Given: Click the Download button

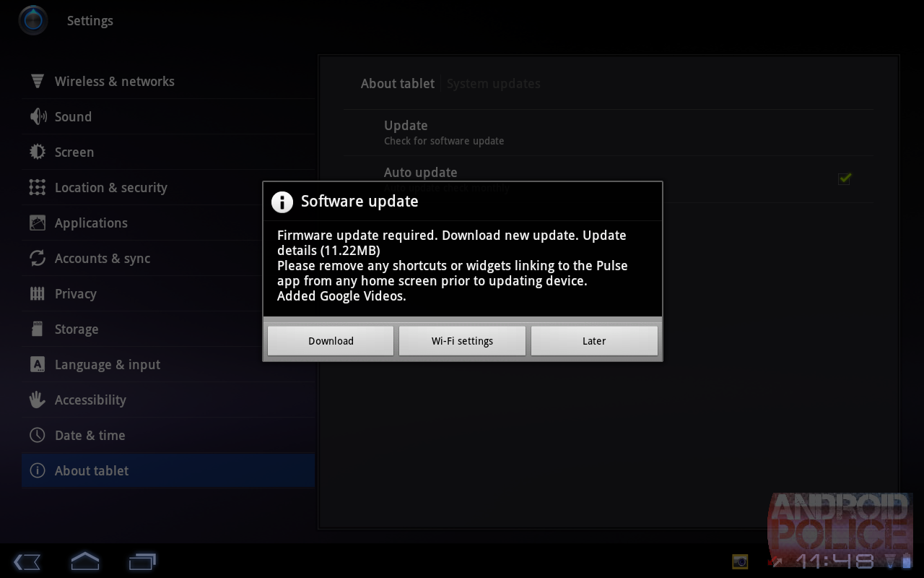Looking at the screenshot, I should click(331, 341).
